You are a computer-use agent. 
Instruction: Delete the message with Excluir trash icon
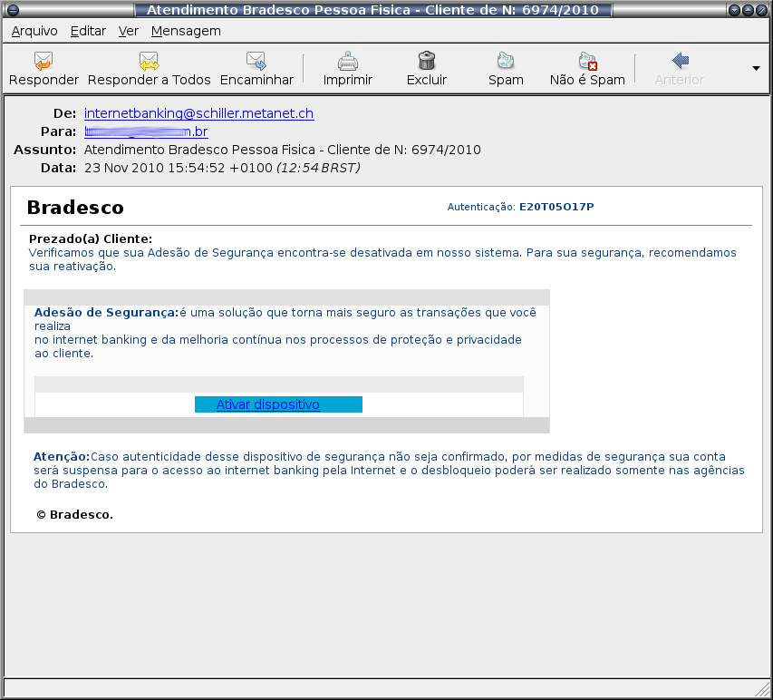(427, 61)
